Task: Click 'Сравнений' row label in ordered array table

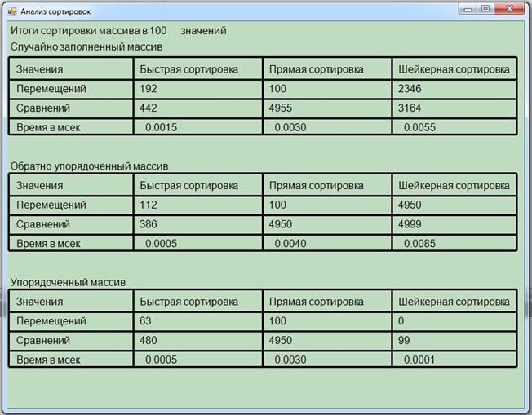Action: click(x=71, y=341)
